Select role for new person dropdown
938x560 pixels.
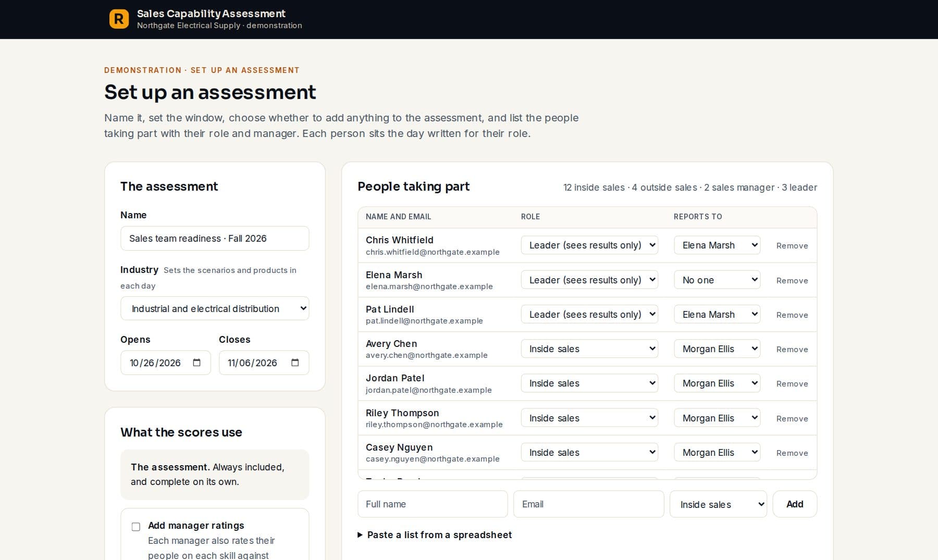click(x=718, y=504)
